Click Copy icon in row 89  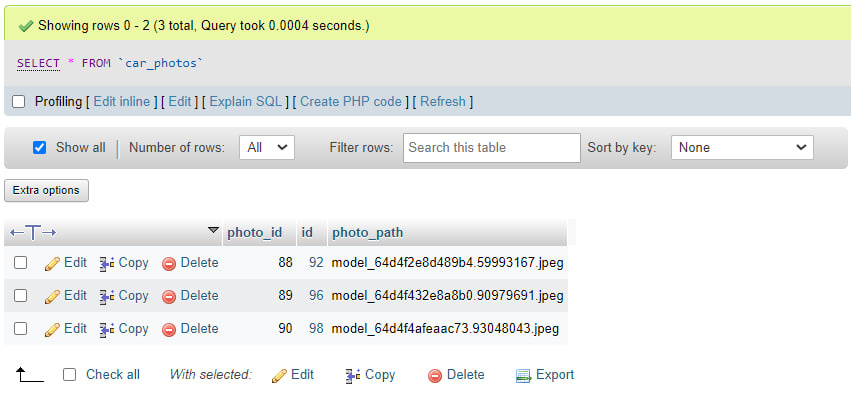pyautogui.click(x=107, y=297)
